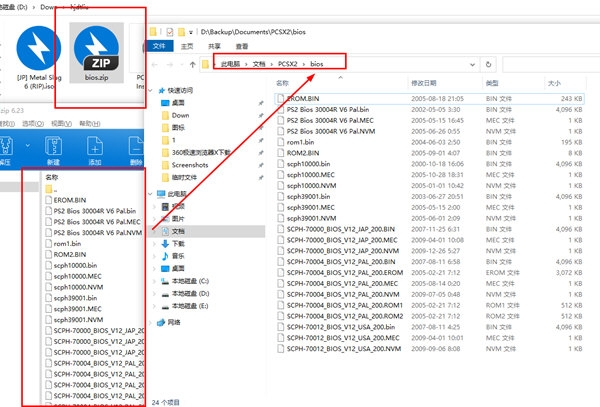Click Bandizip Extract (解压) toolbar icon
This screenshot has height=407, width=600.
pyautogui.click(x=6, y=150)
